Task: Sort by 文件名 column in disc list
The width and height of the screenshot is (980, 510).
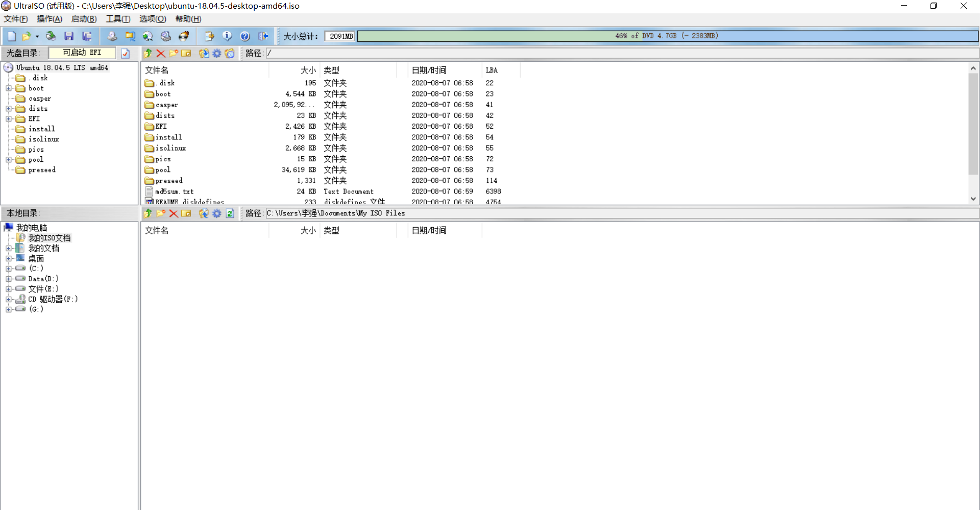Action: tap(205, 70)
